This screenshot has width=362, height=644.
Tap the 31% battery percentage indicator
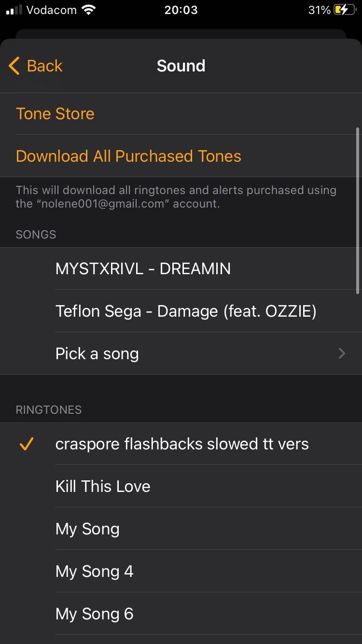[x=318, y=10]
